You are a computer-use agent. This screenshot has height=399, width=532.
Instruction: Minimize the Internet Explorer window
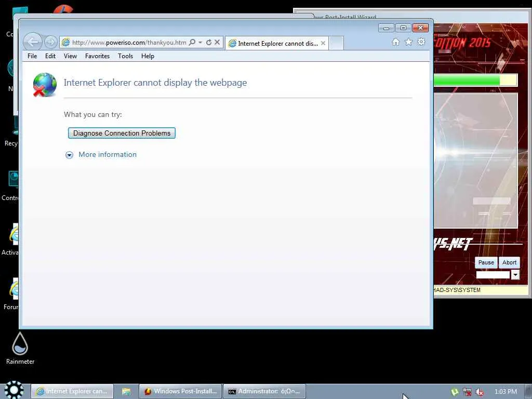click(386, 28)
